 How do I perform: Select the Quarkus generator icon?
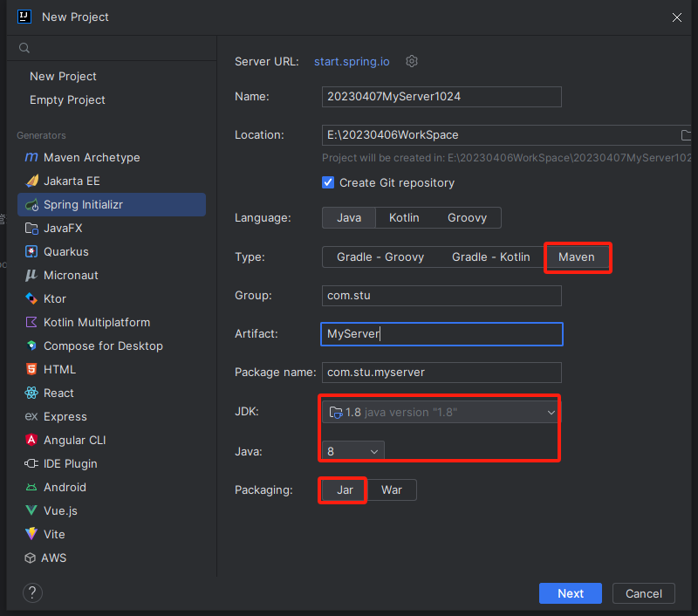(31, 252)
